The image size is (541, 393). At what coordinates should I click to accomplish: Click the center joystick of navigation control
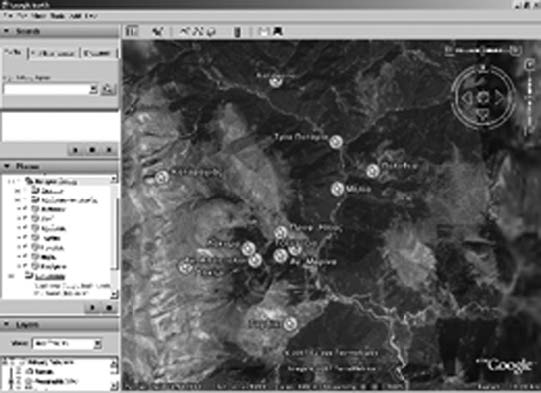coord(483,98)
